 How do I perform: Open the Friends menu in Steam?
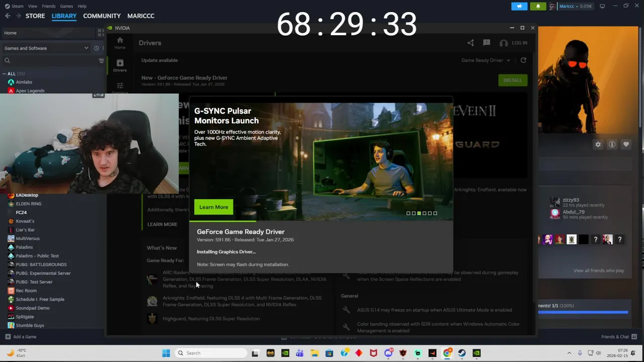coord(49,6)
